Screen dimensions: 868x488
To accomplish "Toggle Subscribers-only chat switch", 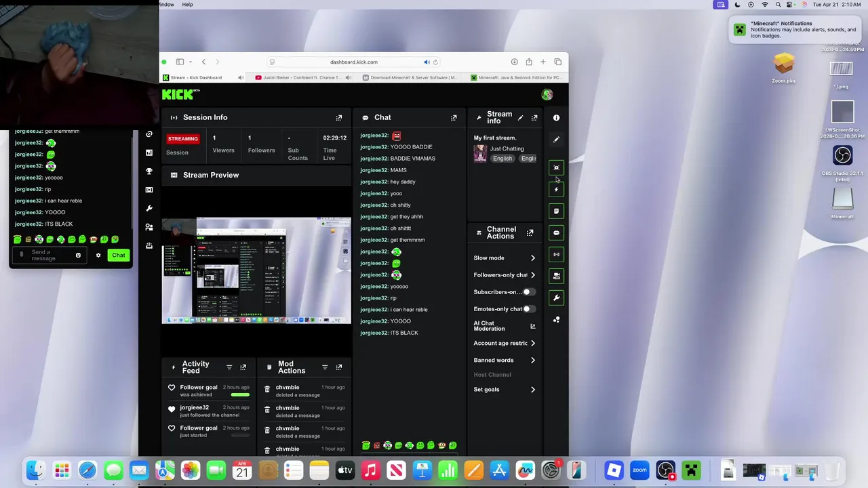I will 529,292.
